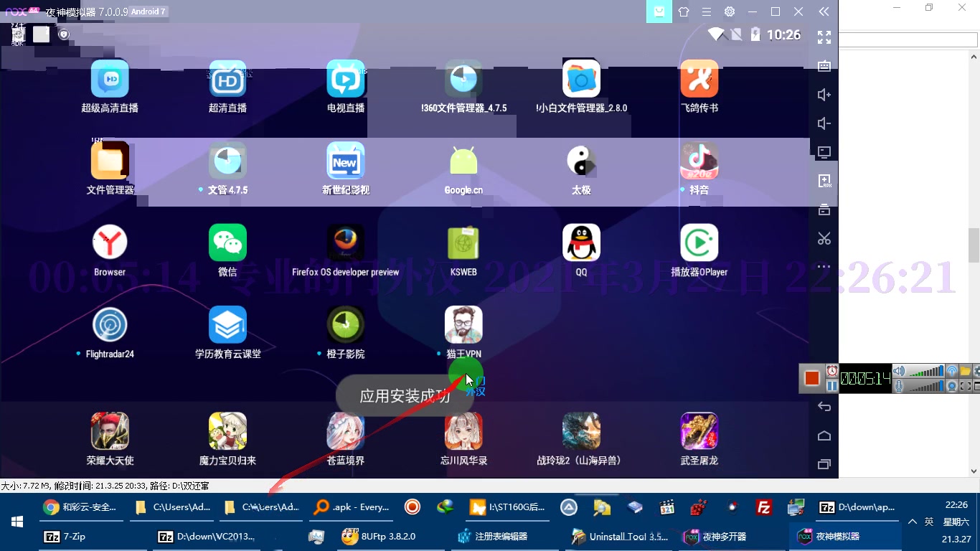Take screenshot with Nox scissors tool

point(824,238)
